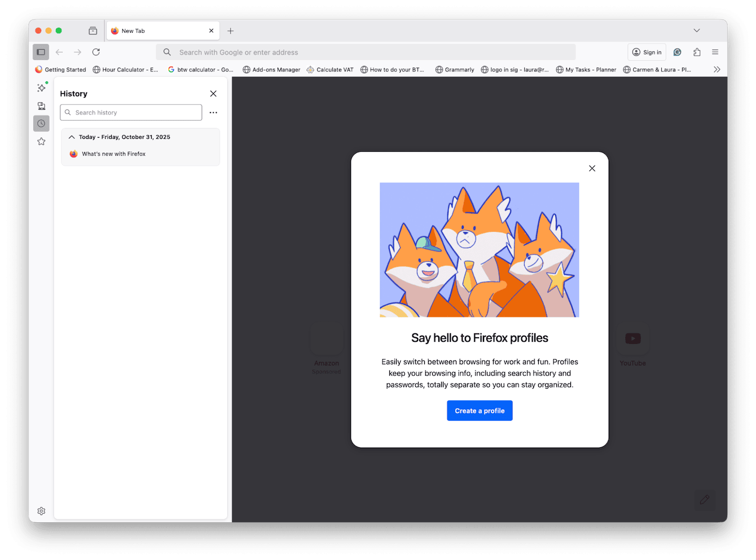Open sidebar Settings gear at bottom left
The height and width of the screenshot is (560, 756).
point(41,511)
